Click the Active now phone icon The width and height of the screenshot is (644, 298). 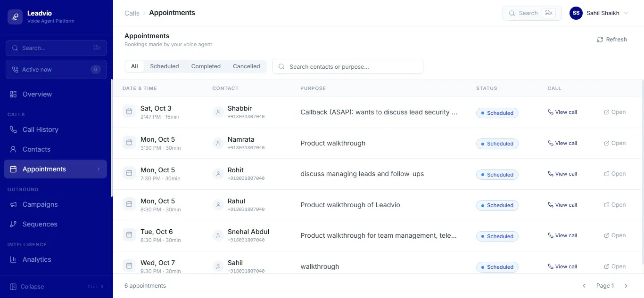[16, 70]
